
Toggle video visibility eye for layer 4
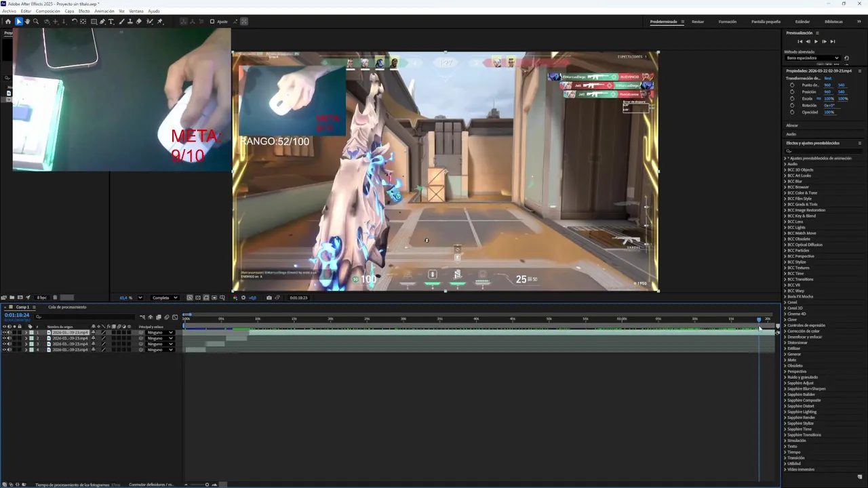[4, 350]
